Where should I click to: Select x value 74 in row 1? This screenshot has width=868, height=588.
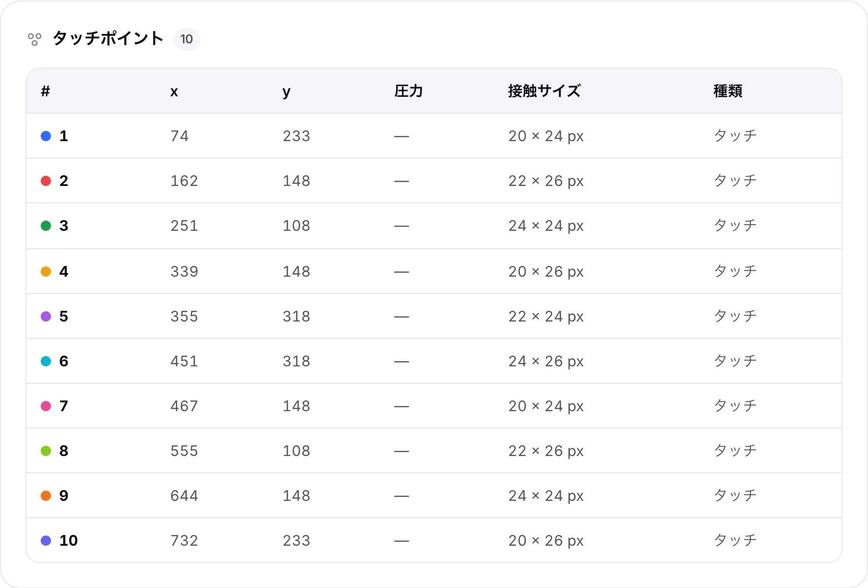pos(179,136)
